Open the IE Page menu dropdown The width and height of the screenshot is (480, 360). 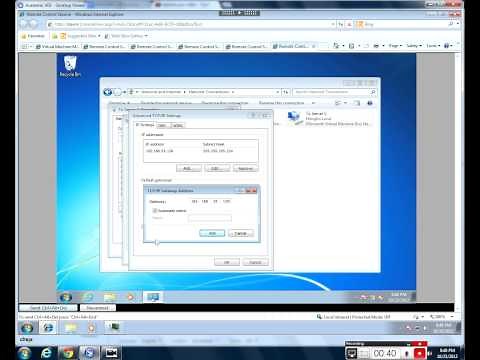pos(395,46)
